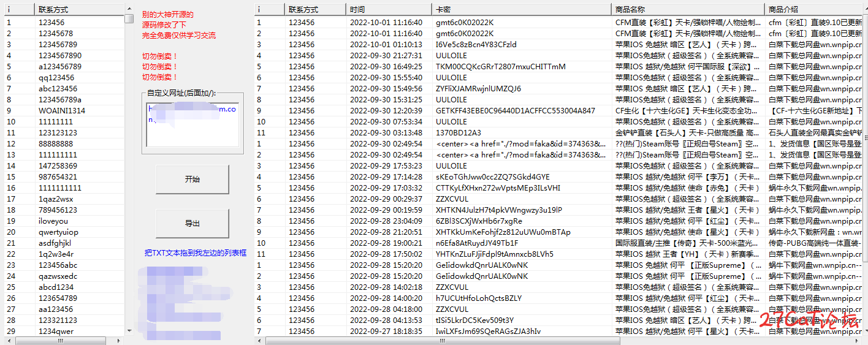
Task: Select the row dated 2022-10-01 01:10:13
Action: pos(558,45)
